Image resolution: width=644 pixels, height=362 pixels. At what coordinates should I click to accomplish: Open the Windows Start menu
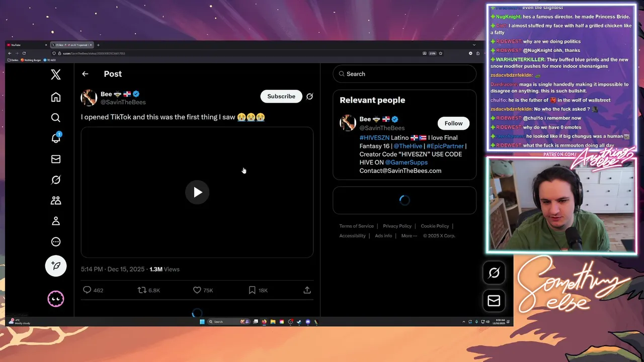(x=202, y=322)
